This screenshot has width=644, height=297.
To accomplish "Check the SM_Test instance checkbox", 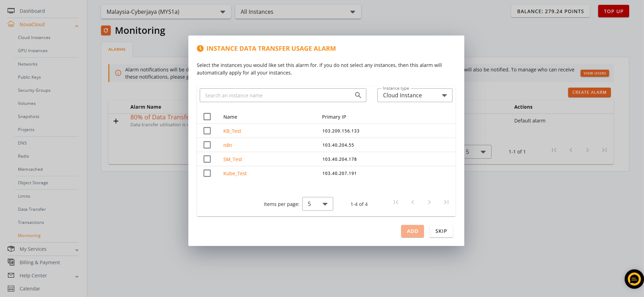I will (x=207, y=159).
